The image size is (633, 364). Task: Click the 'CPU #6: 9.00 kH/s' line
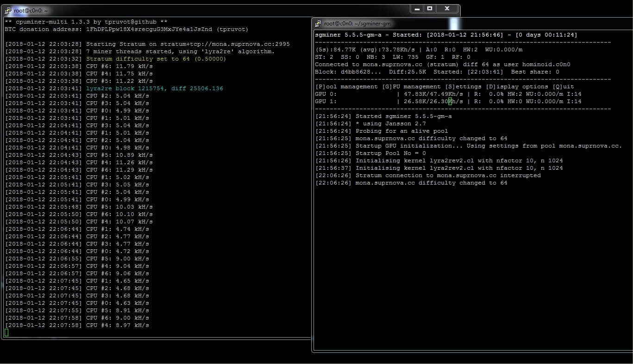coord(77,318)
